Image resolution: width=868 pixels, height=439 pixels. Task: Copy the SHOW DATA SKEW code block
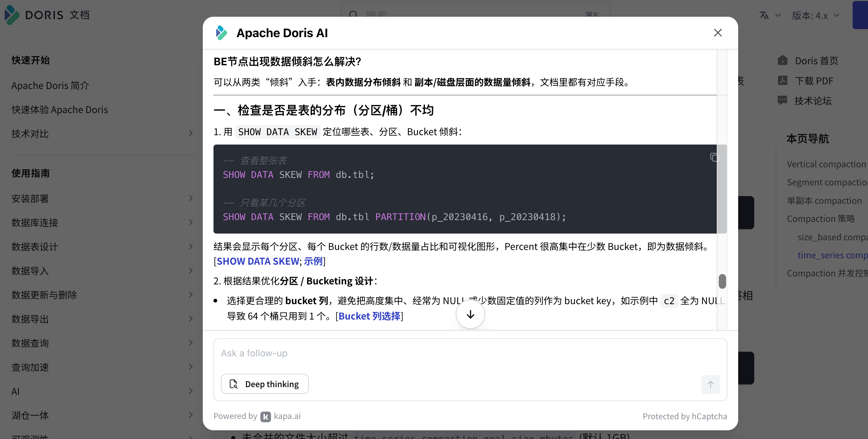(714, 157)
